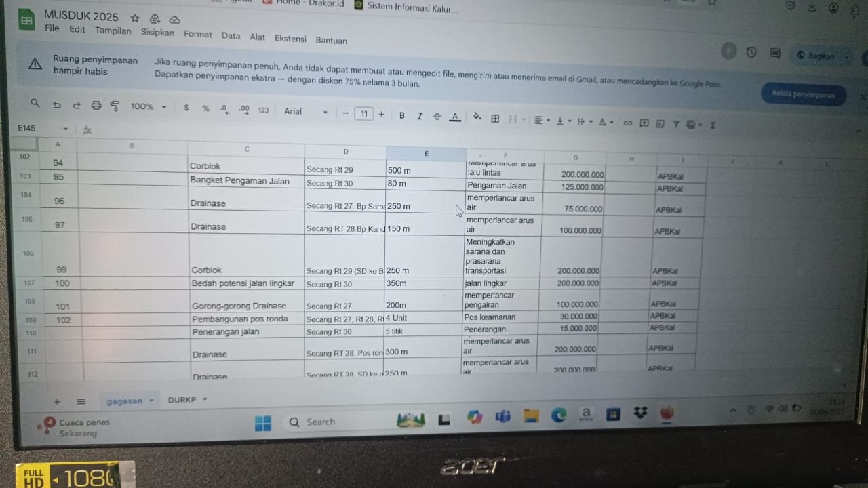868x488 pixels.
Task: Switch to the gagasan sheet tab
Action: click(130, 401)
